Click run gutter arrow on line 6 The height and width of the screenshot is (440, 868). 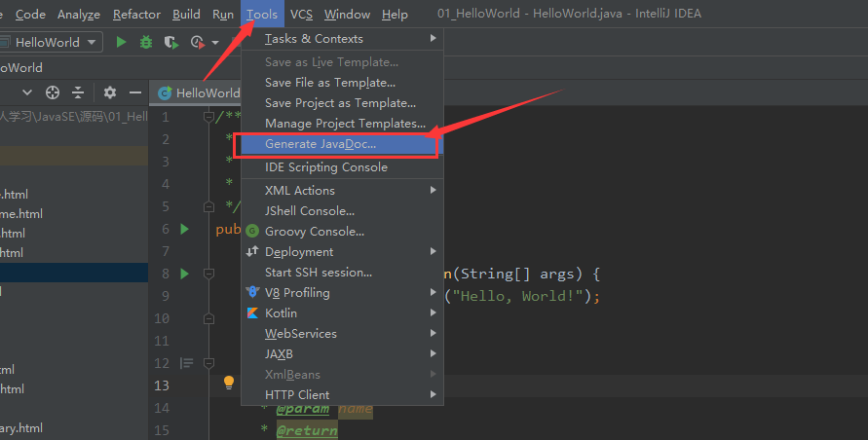(x=185, y=229)
